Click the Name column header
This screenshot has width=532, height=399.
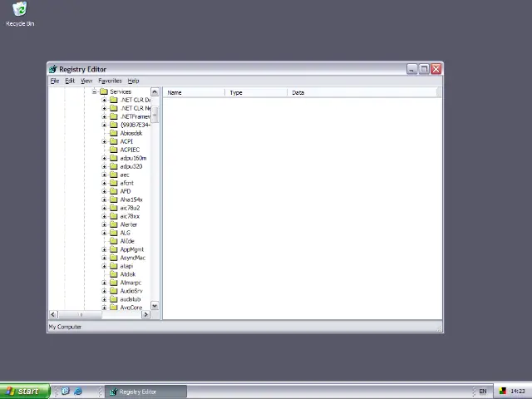[x=194, y=92]
